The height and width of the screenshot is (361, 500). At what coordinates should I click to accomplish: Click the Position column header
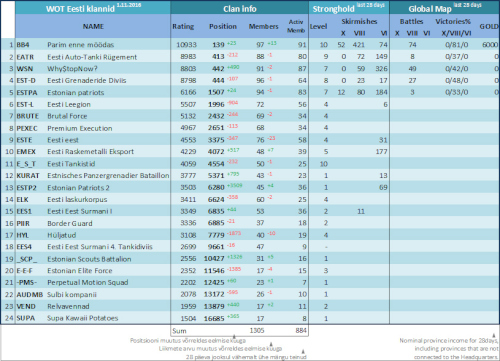pos(223,26)
